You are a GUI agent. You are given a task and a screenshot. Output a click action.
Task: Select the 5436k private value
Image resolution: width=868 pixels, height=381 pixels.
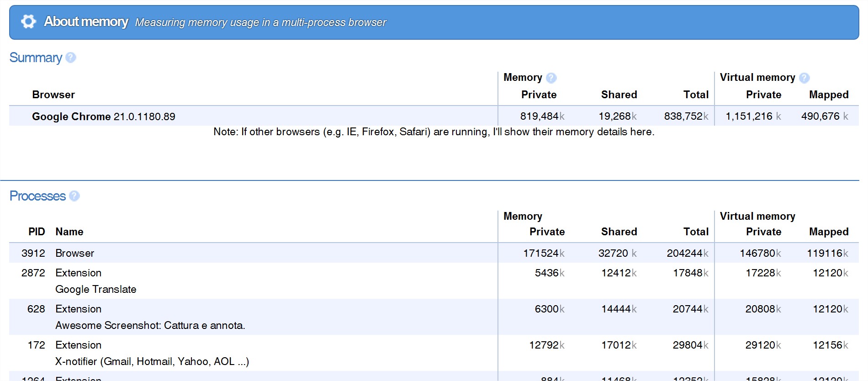tap(550, 273)
